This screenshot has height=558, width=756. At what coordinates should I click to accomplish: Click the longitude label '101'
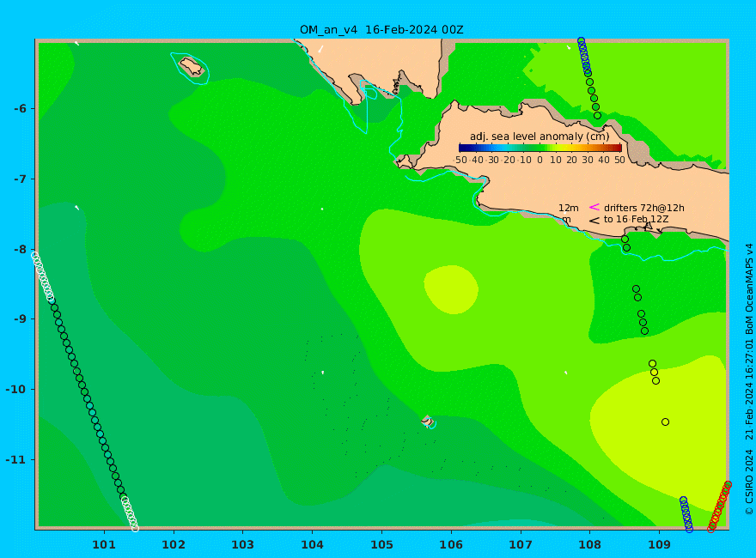click(x=104, y=545)
